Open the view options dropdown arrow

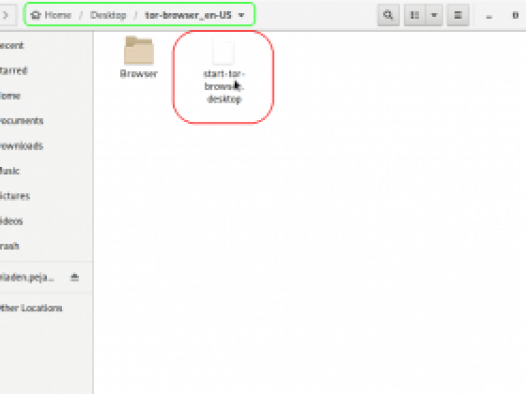pos(434,15)
